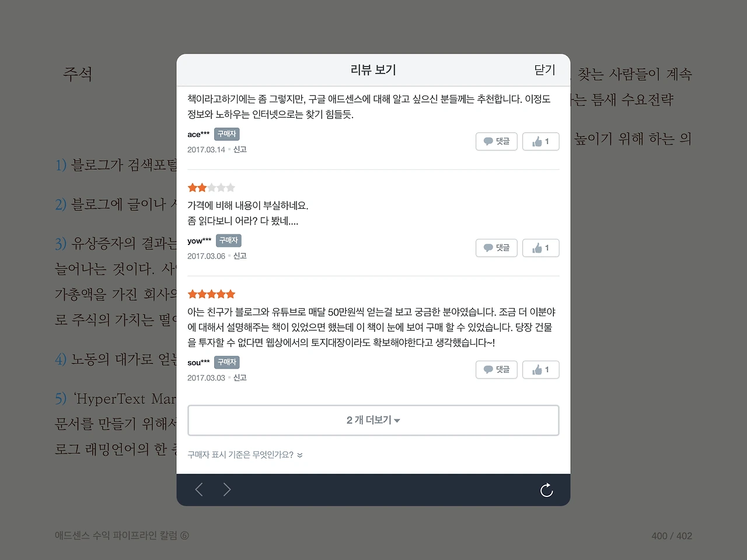
Task: Click the 구매자 badge next to yow***
Action: pos(229,240)
